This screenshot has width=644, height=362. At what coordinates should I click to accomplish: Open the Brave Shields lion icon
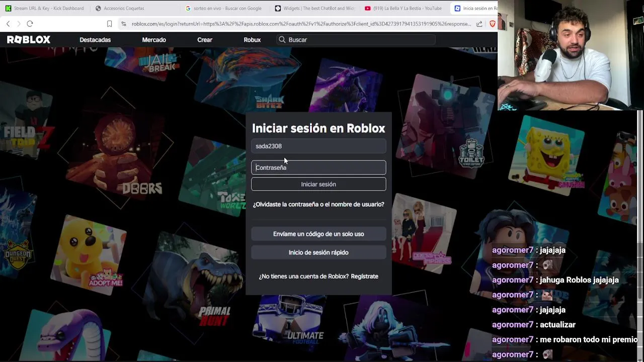tap(493, 24)
